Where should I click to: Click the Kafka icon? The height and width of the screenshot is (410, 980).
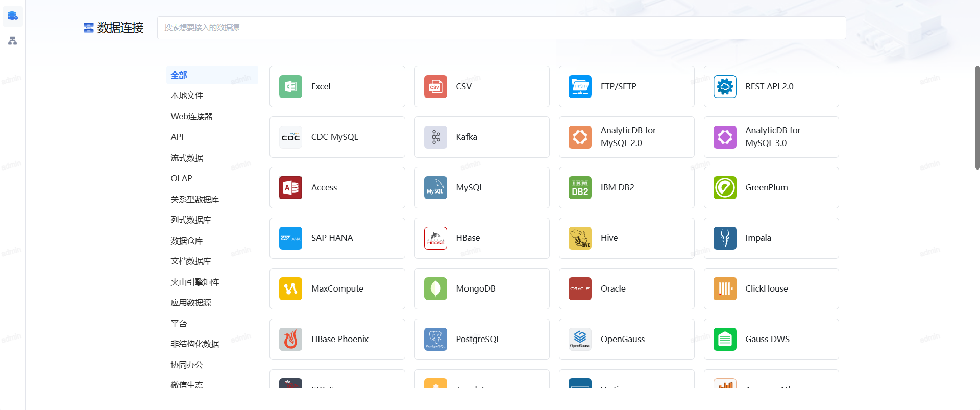(x=435, y=137)
